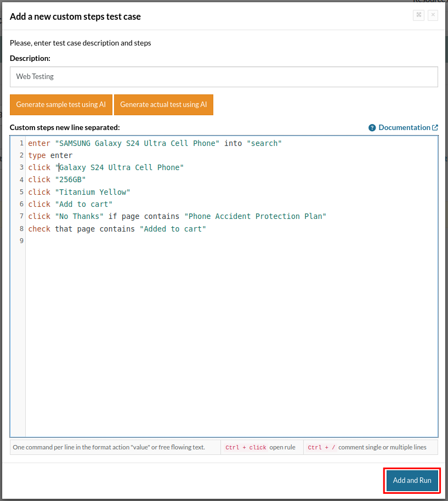Click line number 1 in editor gutter

point(21,143)
